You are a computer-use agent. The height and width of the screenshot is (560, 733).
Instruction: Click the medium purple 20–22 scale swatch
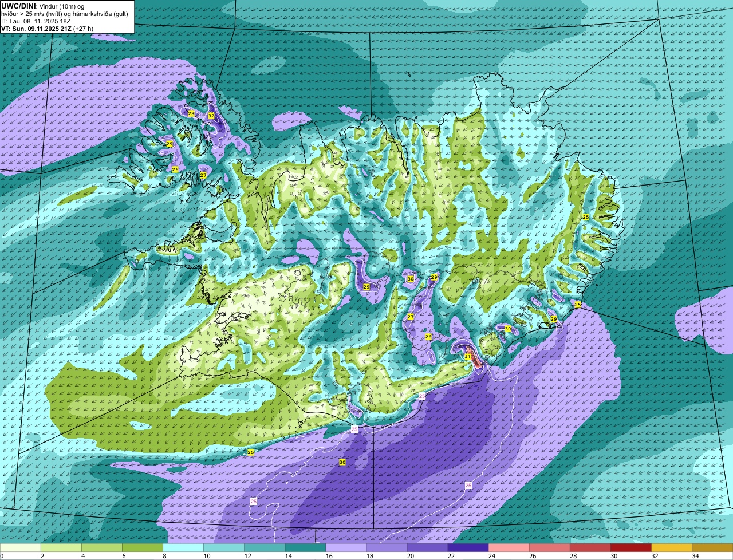(x=427, y=548)
